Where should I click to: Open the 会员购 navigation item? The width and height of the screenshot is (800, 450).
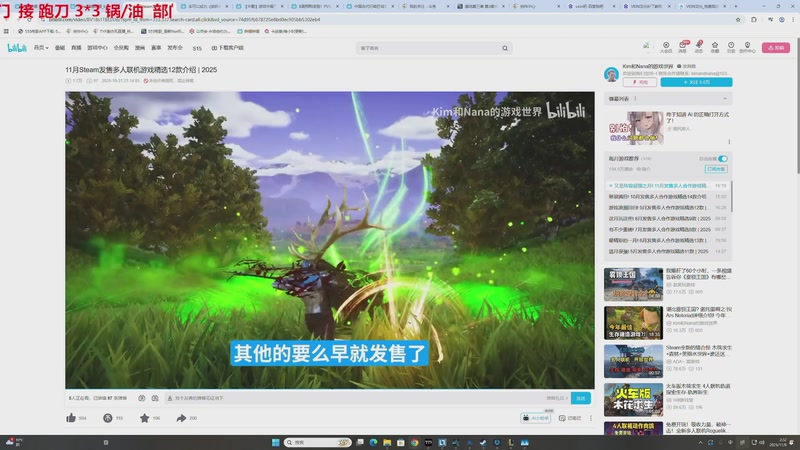click(121, 48)
